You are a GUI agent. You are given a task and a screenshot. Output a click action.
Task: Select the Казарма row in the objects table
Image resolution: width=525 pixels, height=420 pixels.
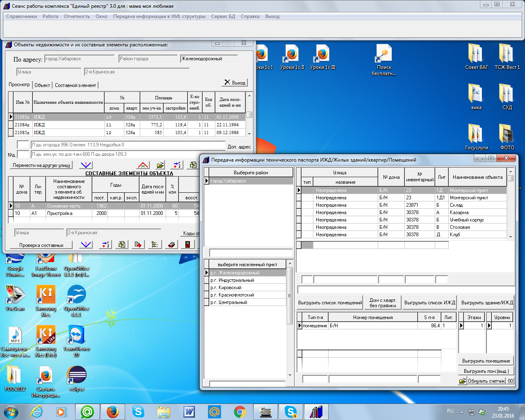(x=459, y=212)
